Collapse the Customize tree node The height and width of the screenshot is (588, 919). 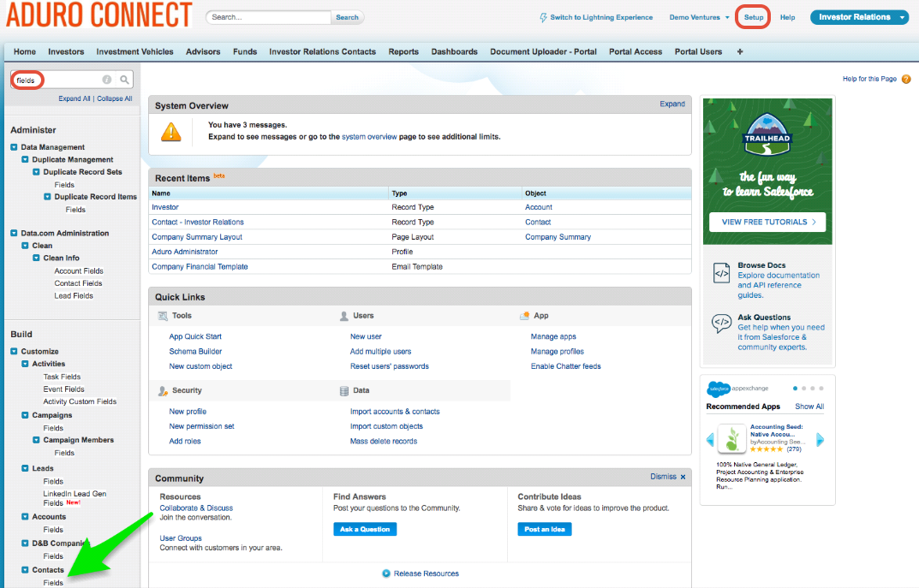(14, 352)
